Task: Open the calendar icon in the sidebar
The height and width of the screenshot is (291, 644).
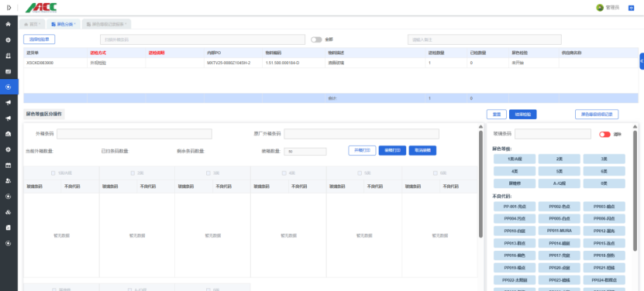Action: click(x=9, y=166)
